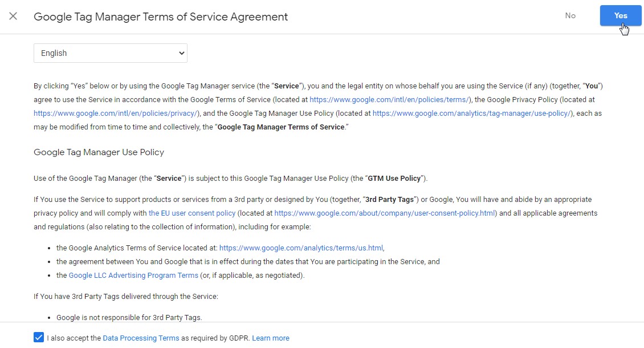
Task: Open the Google policies terms URL
Action: pyautogui.click(x=389, y=100)
